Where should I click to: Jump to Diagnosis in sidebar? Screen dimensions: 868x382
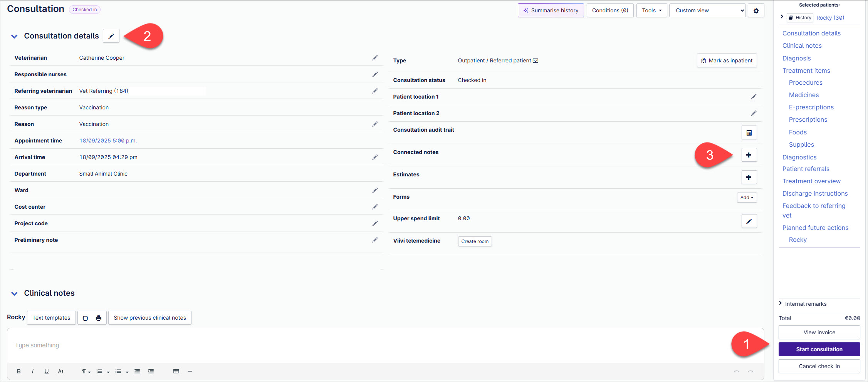point(796,58)
